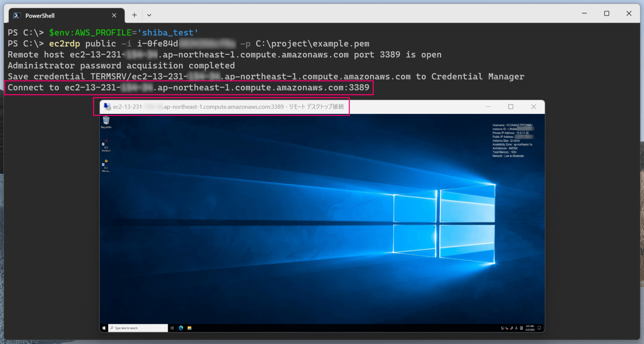Screen dimensions: 644x344
Task: Open Microsoft Edge from the remote taskbar
Action: click(181, 328)
